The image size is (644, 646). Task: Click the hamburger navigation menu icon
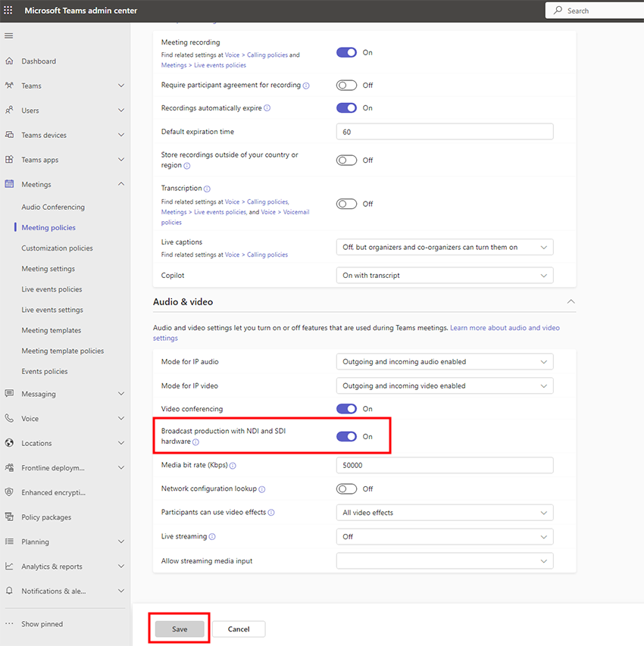click(x=9, y=36)
